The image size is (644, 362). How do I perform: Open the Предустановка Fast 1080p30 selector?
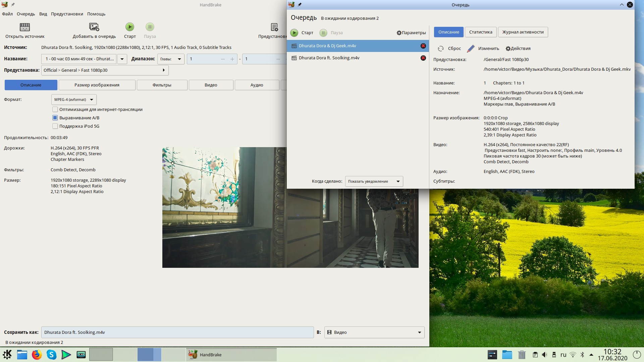(105, 70)
